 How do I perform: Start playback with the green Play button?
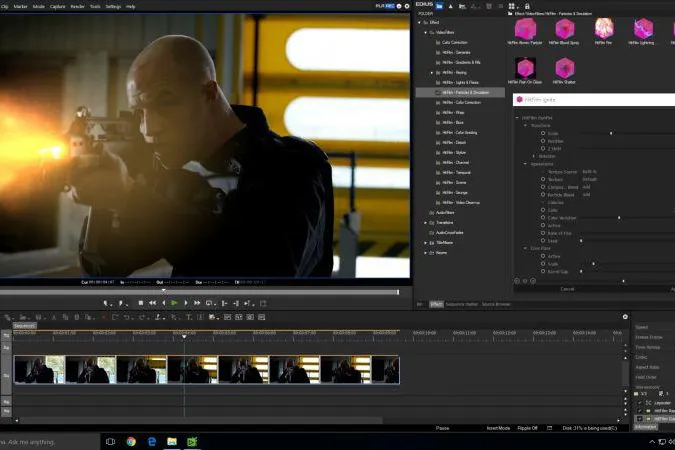click(174, 303)
